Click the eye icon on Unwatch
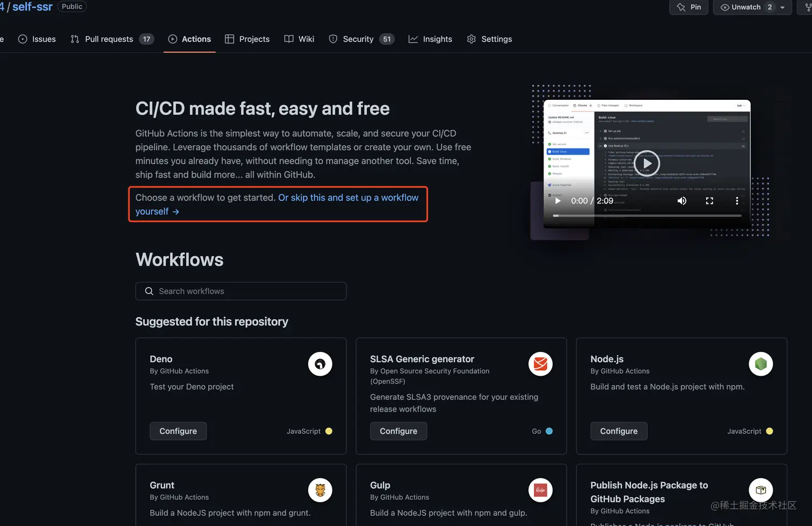The width and height of the screenshot is (812, 526). 725,8
